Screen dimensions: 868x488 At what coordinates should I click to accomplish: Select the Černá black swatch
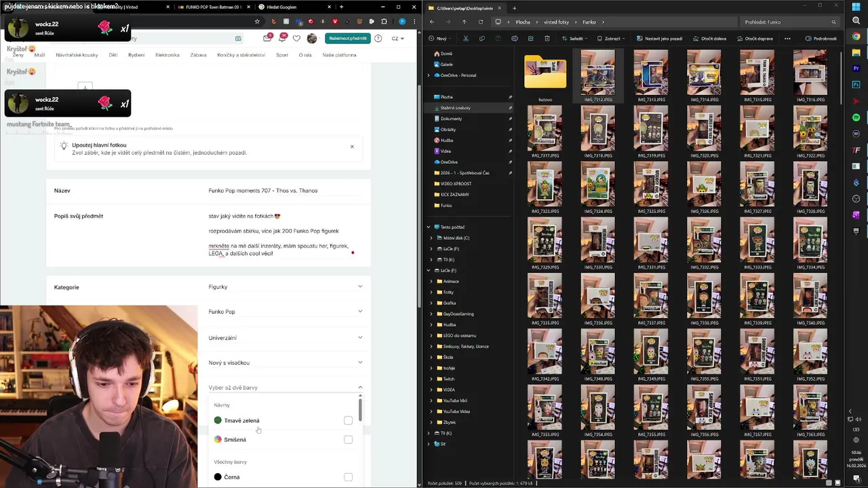[218, 477]
